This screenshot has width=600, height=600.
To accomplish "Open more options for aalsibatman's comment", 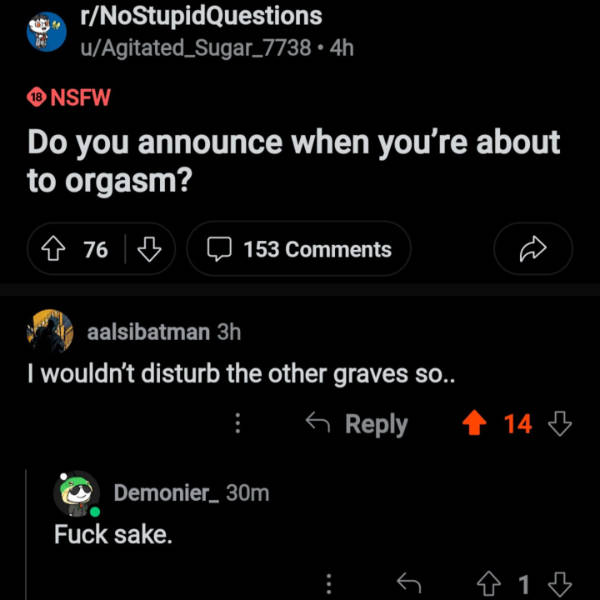I will pyautogui.click(x=238, y=424).
